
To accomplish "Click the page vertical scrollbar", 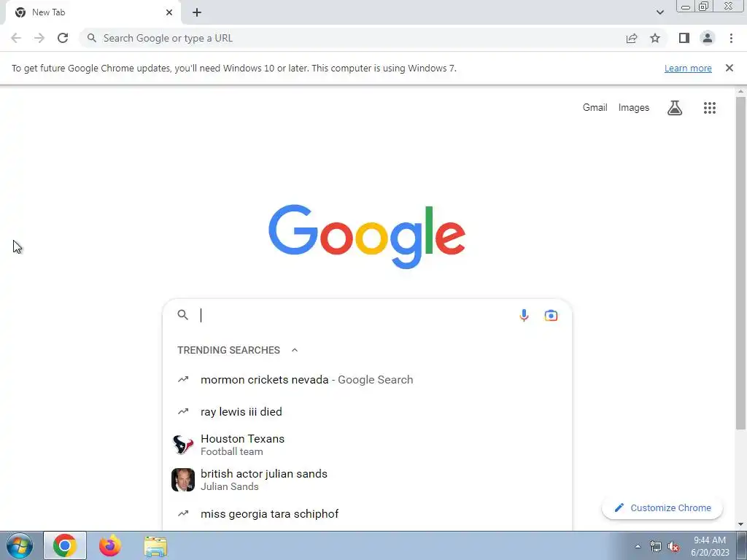I will click(741, 262).
